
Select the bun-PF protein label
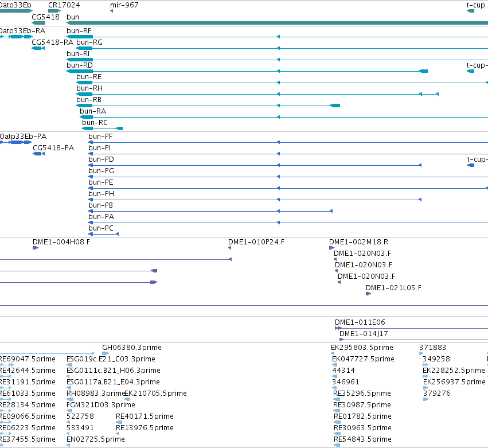[x=100, y=137]
